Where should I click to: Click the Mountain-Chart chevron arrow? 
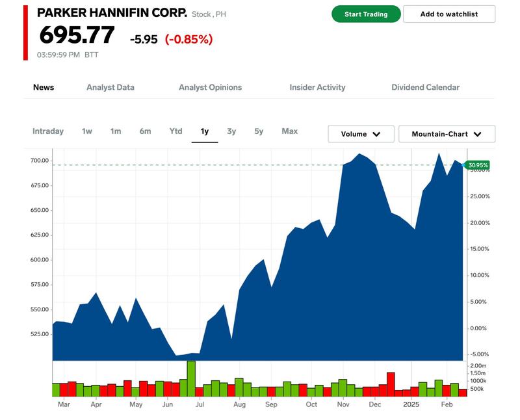[478, 135]
